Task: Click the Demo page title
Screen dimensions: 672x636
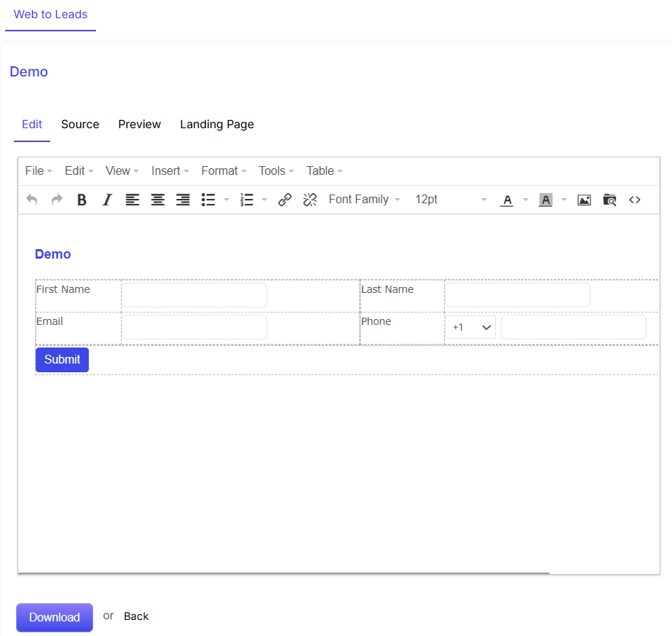Action: click(28, 71)
